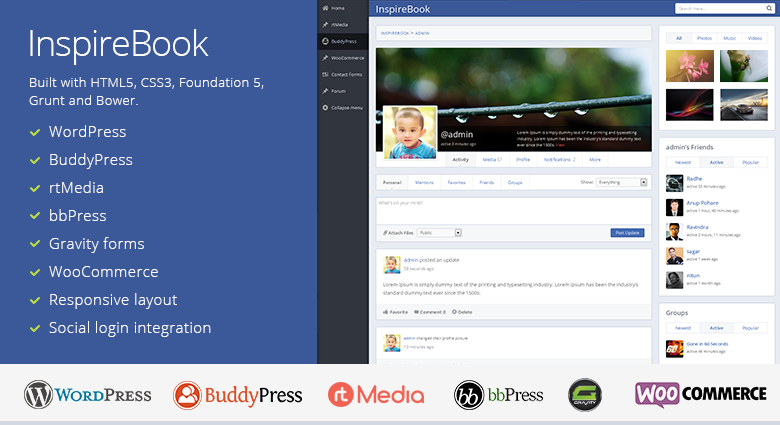Click Favorite on admin's update
The image size is (780, 425).
[x=395, y=312]
